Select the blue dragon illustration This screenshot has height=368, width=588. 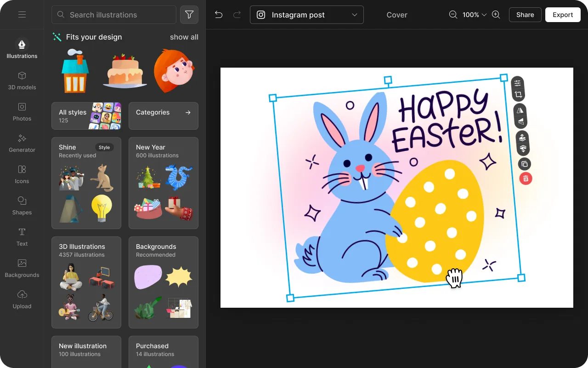(x=179, y=178)
